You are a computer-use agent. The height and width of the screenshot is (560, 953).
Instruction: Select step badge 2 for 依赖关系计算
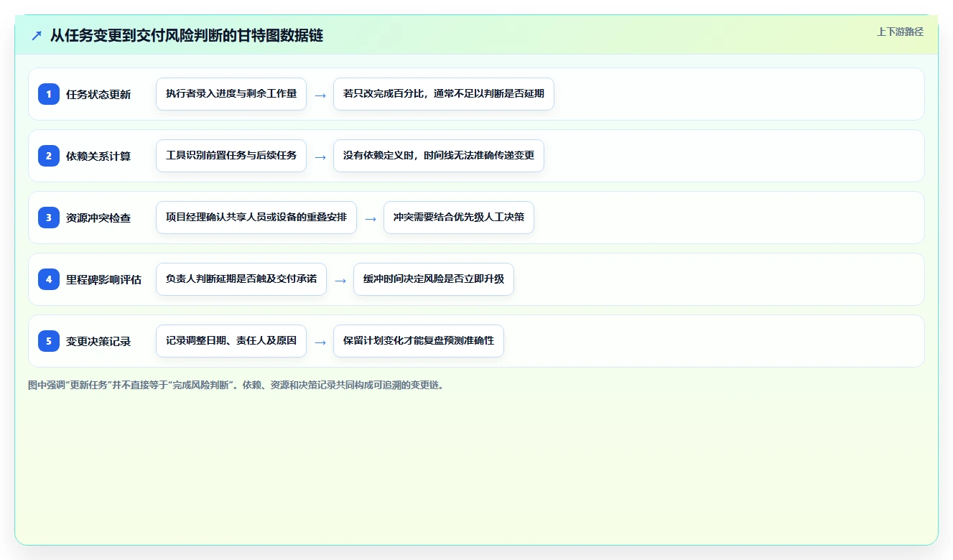pyautogui.click(x=49, y=156)
